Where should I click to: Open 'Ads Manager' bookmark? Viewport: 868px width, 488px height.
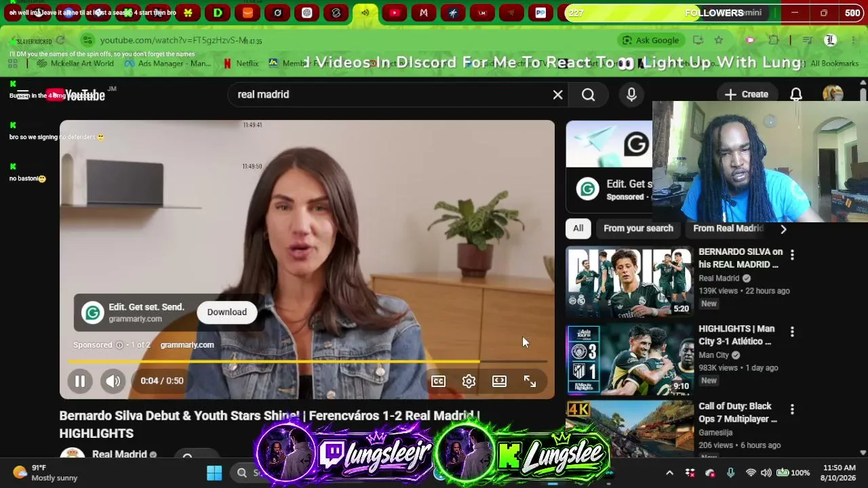click(168, 64)
